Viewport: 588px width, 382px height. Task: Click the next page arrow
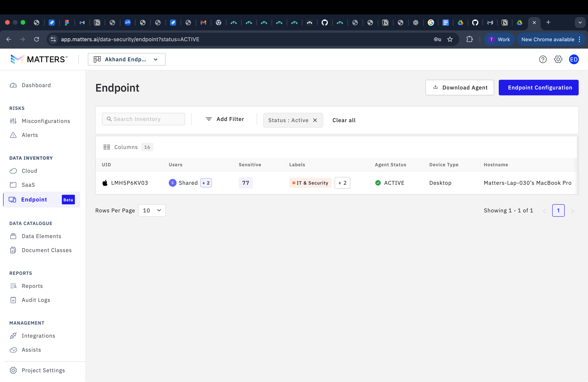click(572, 211)
